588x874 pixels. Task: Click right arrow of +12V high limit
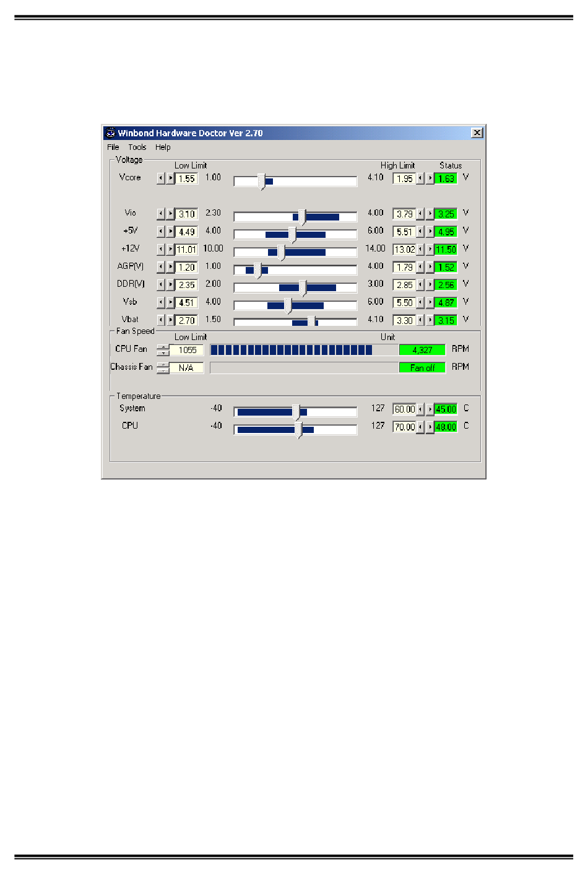coord(430,250)
